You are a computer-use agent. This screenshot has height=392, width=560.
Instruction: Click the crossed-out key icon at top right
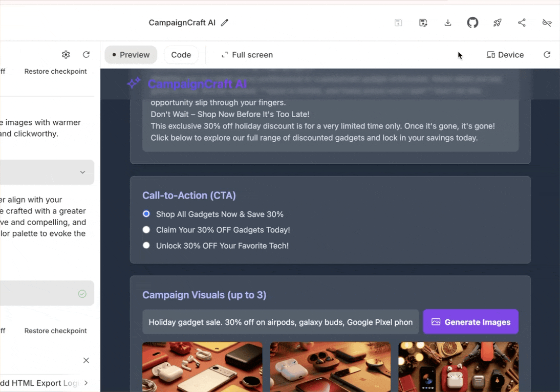tap(547, 23)
